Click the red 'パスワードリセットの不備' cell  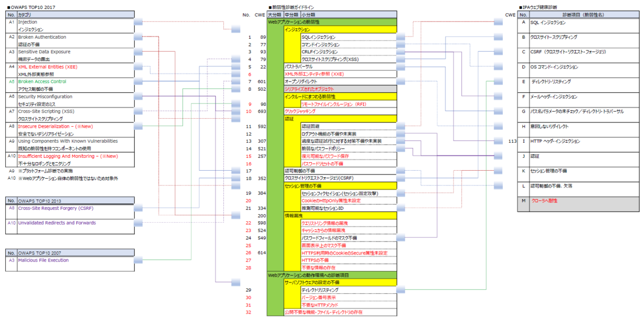(348, 163)
